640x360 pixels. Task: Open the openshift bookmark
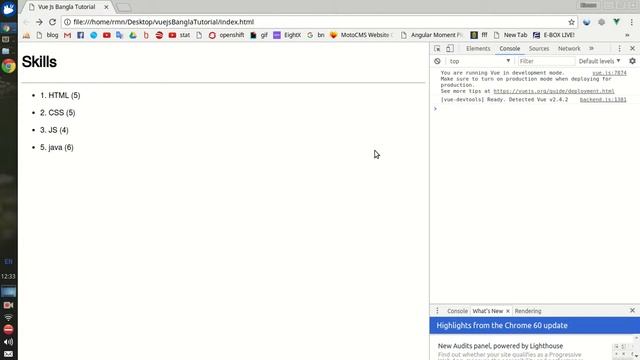(x=227, y=35)
